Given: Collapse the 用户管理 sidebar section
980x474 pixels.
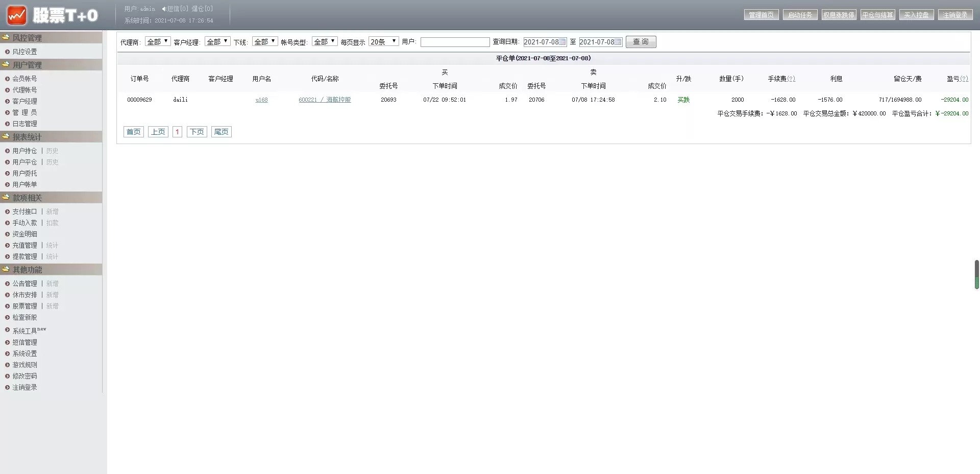Looking at the screenshot, I should tap(27, 65).
